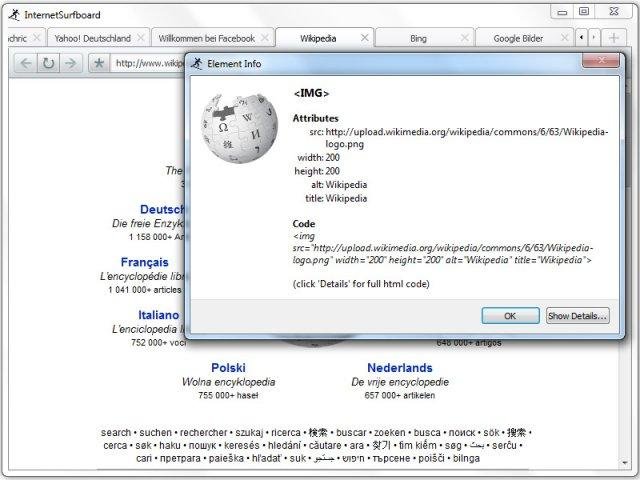Go back with the back arrow button
The height and width of the screenshot is (480, 640).
pos(26,63)
